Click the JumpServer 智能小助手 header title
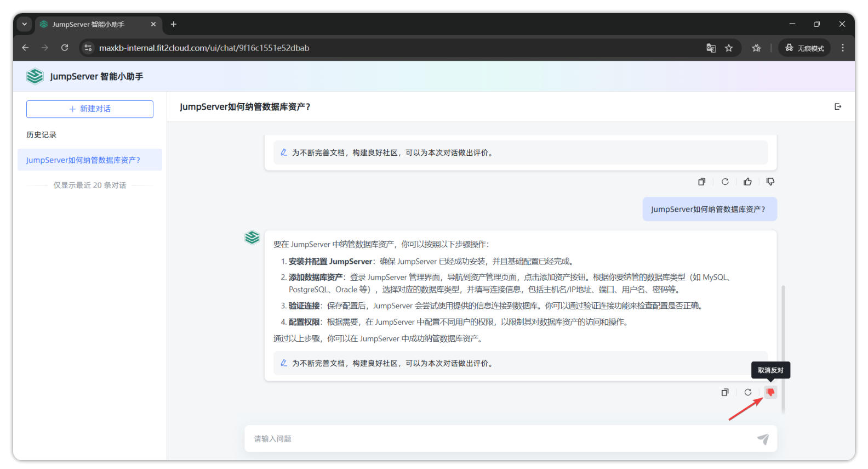868x469 pixels. pos(96,76)
